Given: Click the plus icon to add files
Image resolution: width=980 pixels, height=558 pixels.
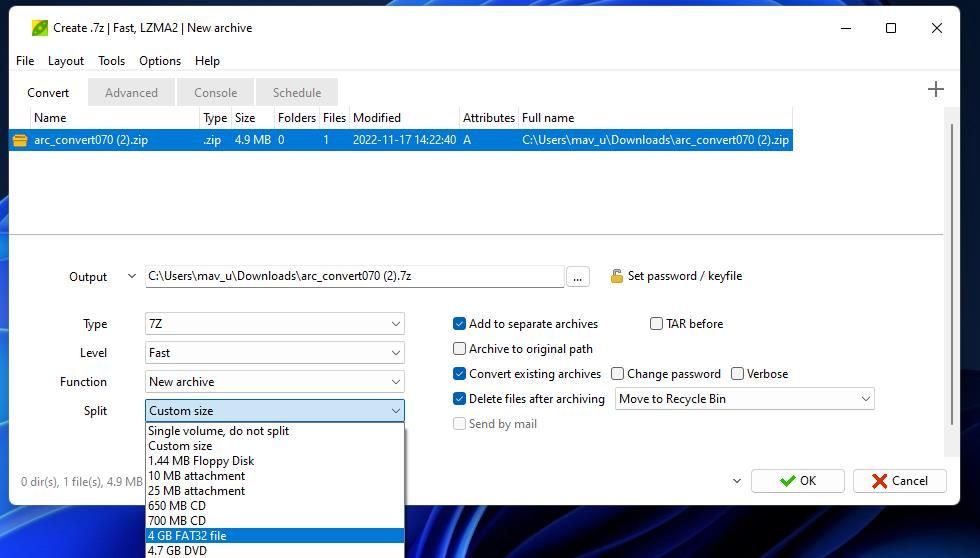Looking at the screenshot, I should click(x=936, y=89).
